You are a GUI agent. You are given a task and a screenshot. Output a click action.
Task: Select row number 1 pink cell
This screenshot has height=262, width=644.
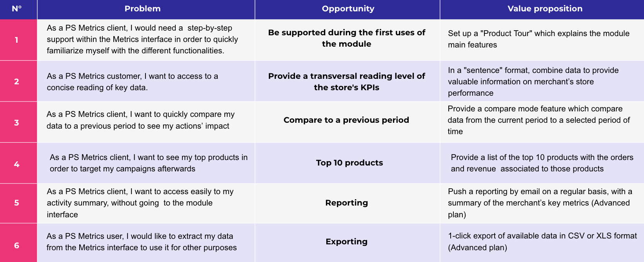pos(17,40)
